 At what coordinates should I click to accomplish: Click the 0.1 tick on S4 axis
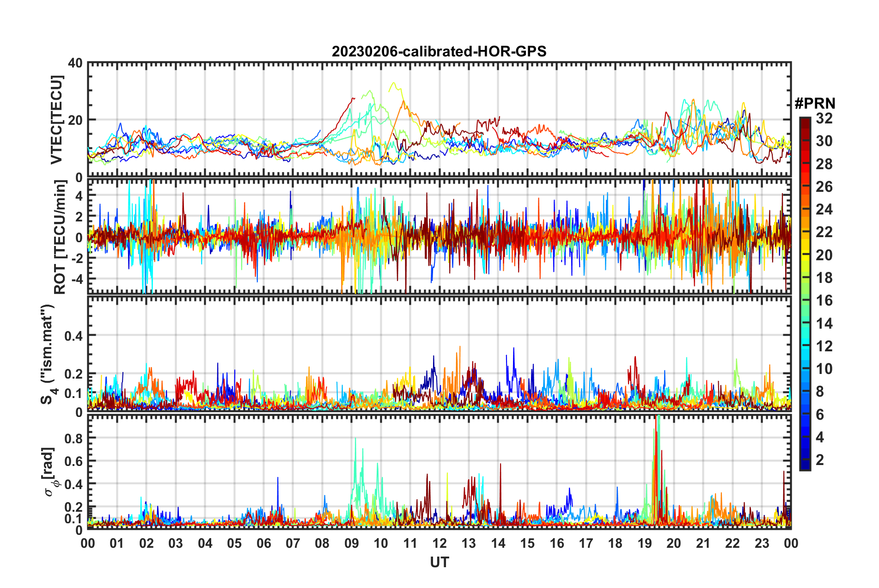(x=74, y=393)
